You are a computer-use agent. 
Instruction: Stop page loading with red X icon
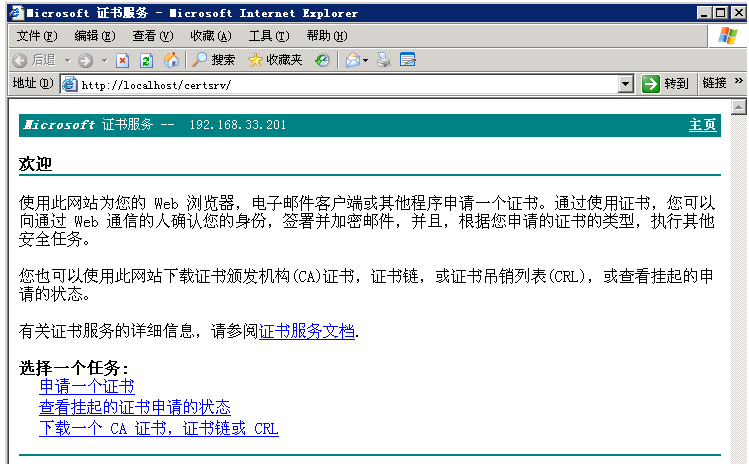pyautogui.click(x=123, y=60)
